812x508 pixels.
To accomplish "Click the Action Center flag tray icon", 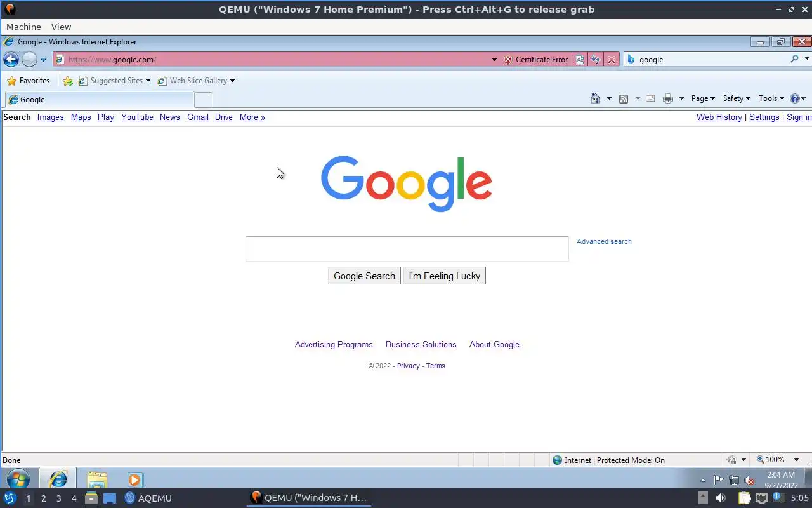I will pyautogui.click(x=718, y=480).
